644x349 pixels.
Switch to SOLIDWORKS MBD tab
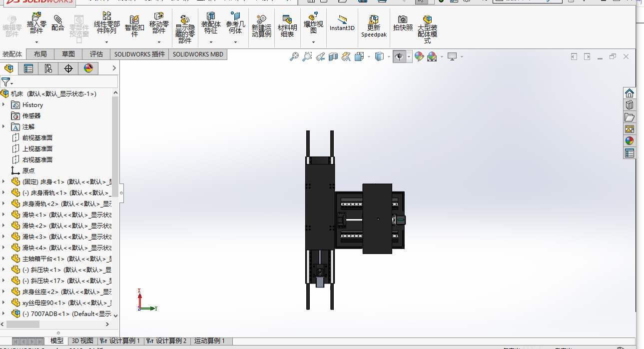tap(198, 54)
